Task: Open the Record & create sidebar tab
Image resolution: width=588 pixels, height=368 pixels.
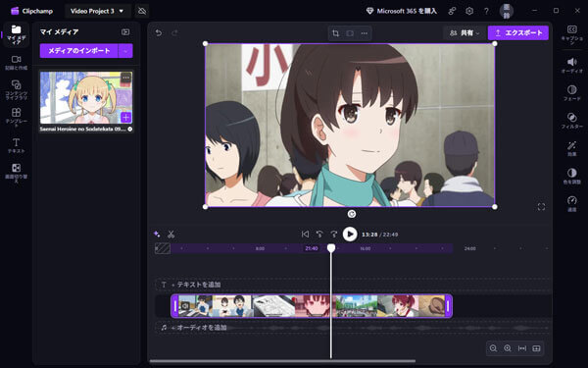Action: click(x=16, y=63)
